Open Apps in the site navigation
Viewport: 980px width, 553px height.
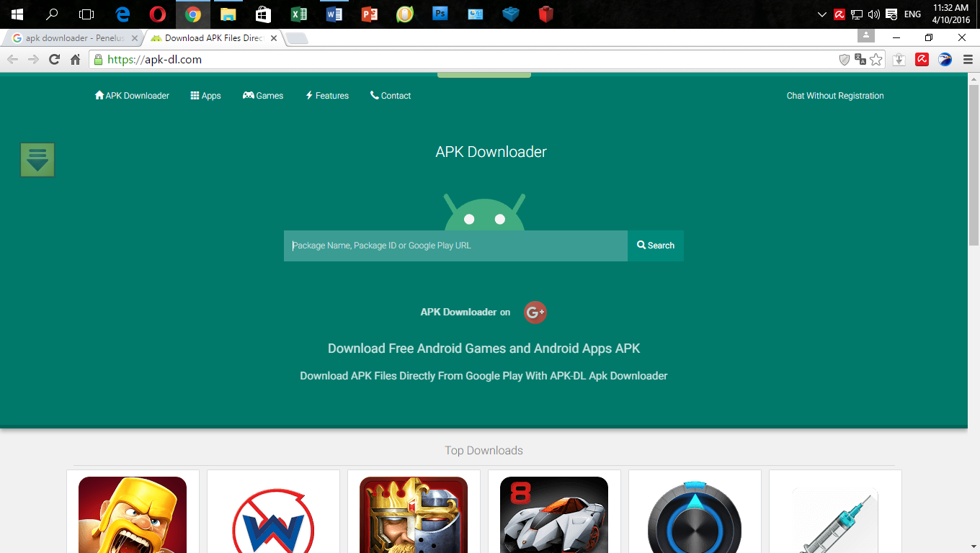(205, 96)
